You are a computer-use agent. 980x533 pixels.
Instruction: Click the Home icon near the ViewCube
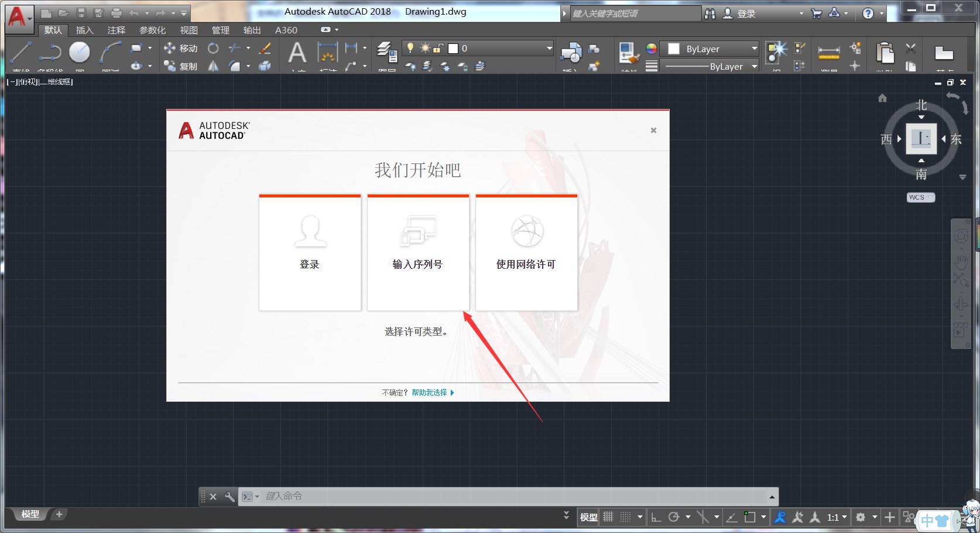[882, 98]
